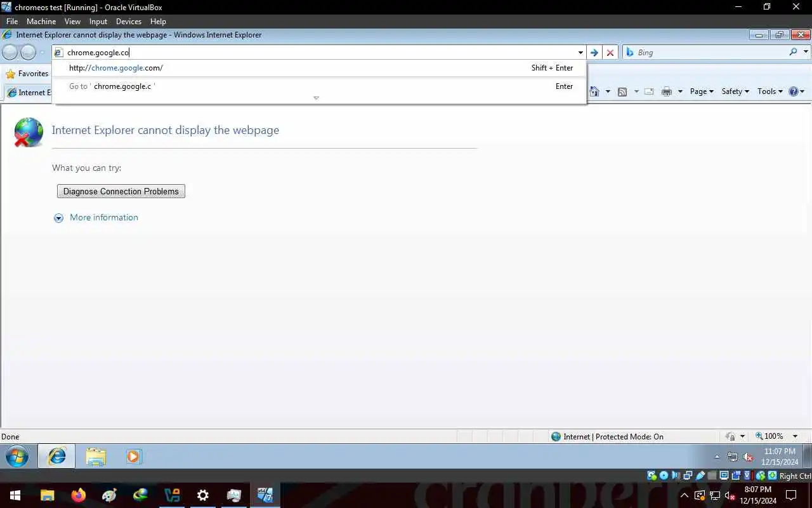812x508 pixels.
Task: Click the host Windows Start button
Action: [15, 495]
